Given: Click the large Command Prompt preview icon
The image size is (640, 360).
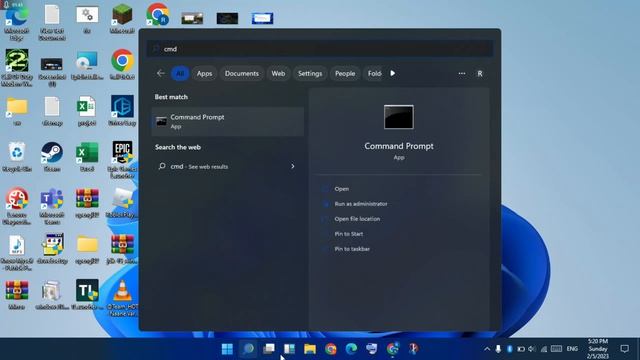Looking at the screenshot, I should coord(399,117).
